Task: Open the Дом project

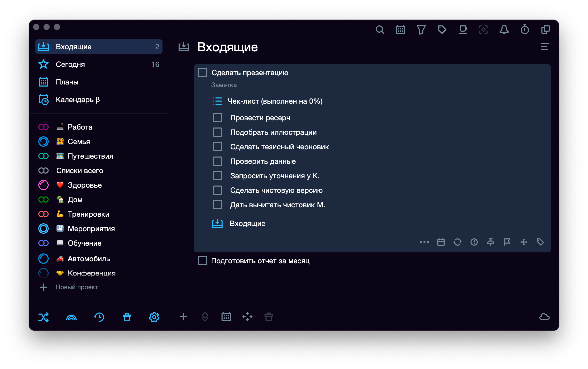Action: 99,200
